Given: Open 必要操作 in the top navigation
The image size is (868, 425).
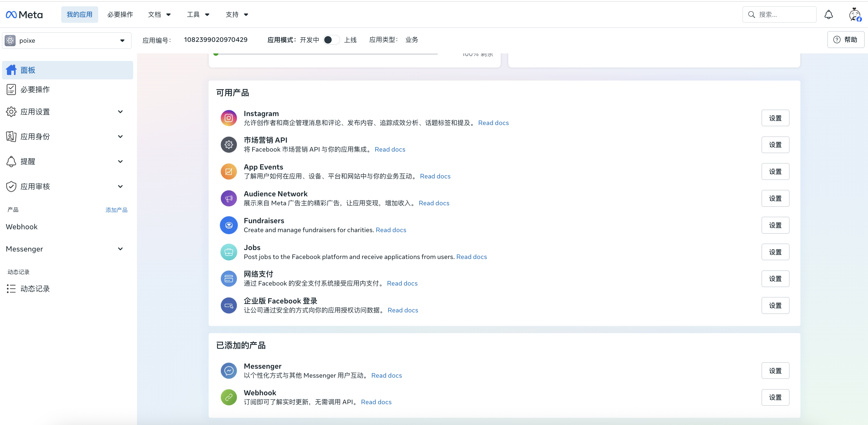Looking at the screenshot, I should pyautogui.click(x=120, y=14).
